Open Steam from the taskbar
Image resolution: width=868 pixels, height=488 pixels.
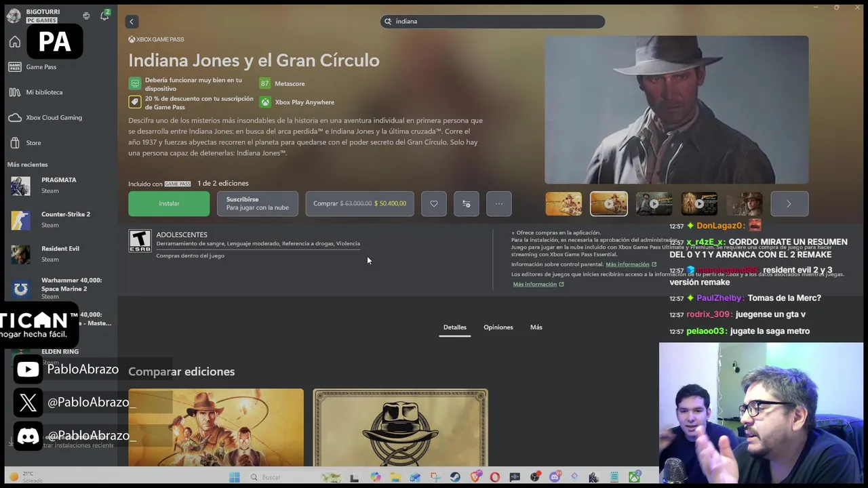tap(455, 477)
